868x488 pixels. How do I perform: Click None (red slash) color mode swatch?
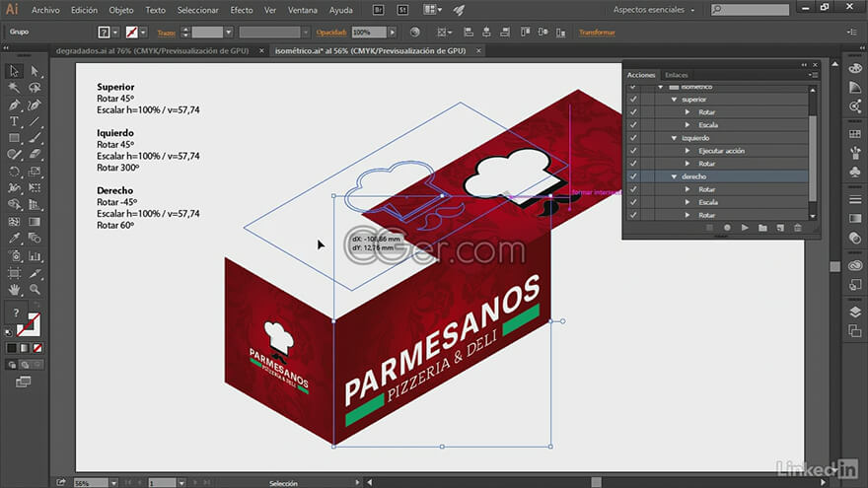tap(37, 348)
